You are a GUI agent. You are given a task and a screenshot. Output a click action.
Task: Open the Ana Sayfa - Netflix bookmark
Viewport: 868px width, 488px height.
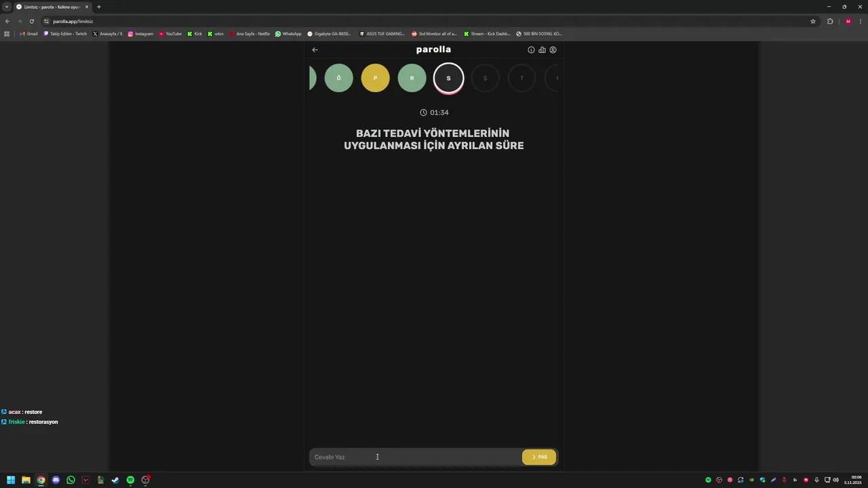click(x=250, y=33)
